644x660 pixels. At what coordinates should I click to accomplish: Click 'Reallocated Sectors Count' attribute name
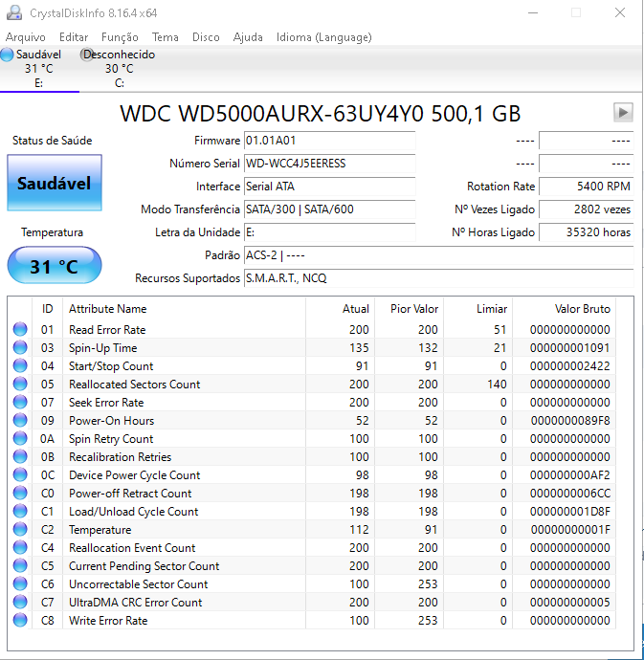pyautogui.click(x=134, y=384)
